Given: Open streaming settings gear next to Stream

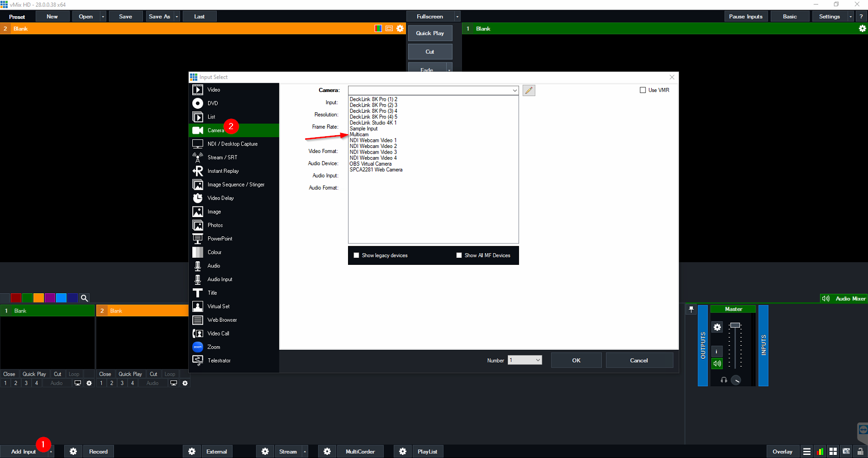Looking at the screenshot, I should click(x=265, y=451).
